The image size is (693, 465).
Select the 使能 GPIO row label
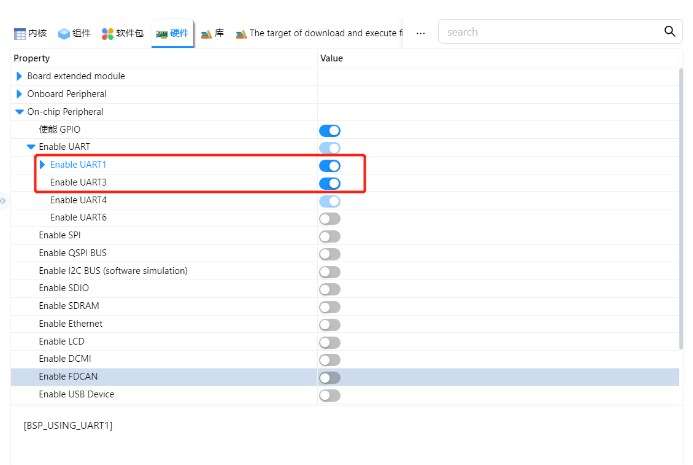point(60,130)
